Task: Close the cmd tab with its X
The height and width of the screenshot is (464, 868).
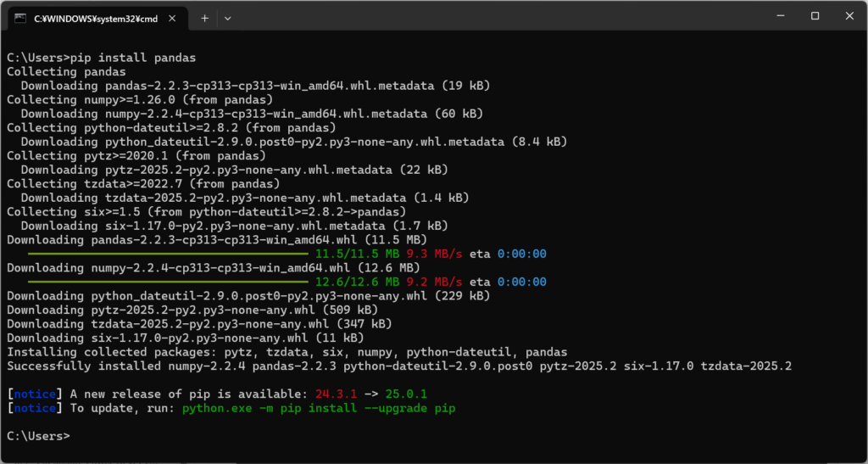Action: point(172,19)
